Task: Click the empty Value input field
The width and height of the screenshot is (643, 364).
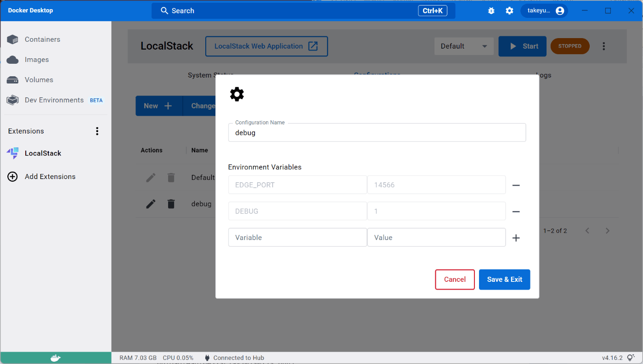Action: click(x=437, y=237)
